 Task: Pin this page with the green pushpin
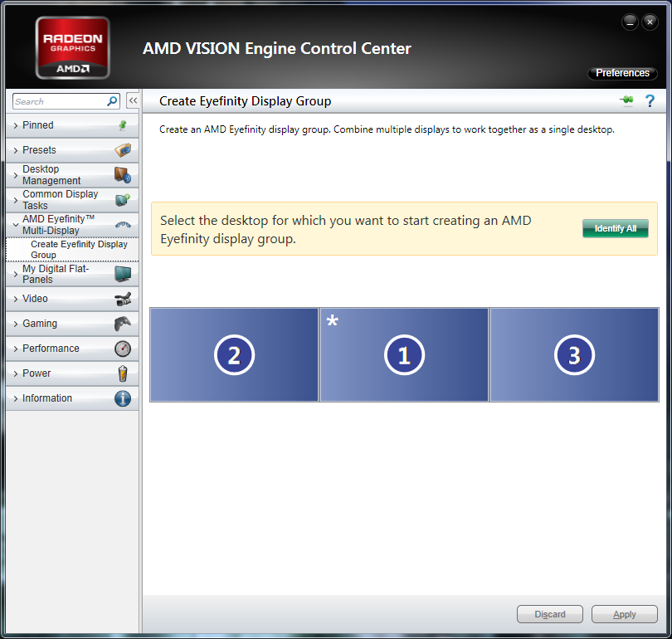tap(626, 100)
